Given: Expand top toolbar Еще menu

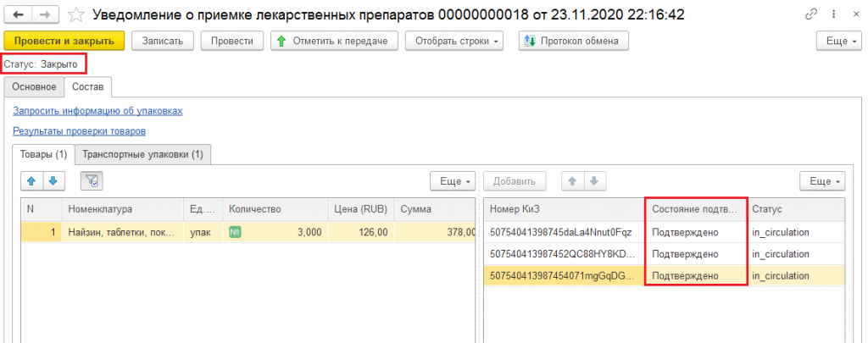Looking at the screenshot, I should coord(838,41).
